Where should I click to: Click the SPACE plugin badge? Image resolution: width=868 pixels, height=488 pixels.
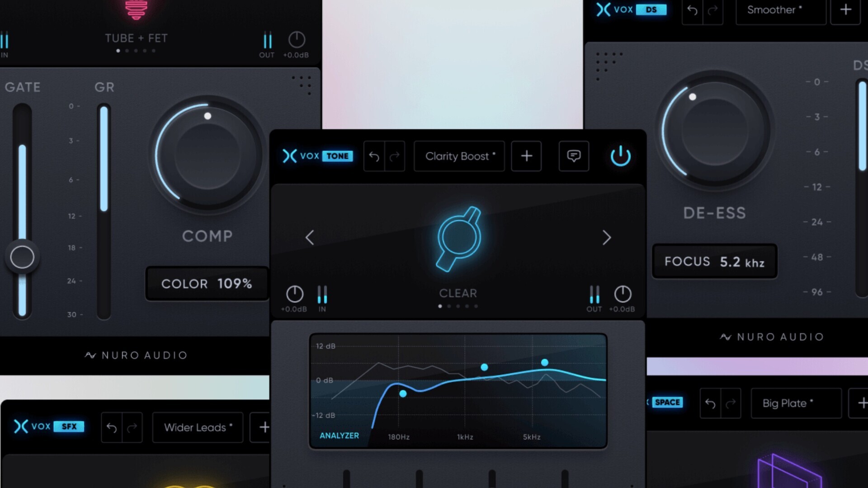click(666, 402)
